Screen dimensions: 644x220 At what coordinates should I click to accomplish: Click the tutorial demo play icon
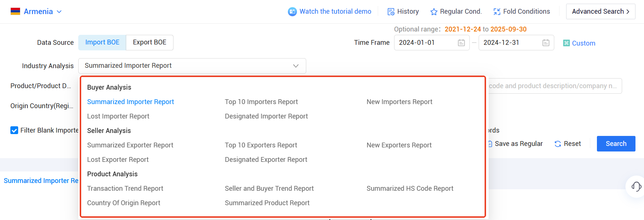point(292,12)
